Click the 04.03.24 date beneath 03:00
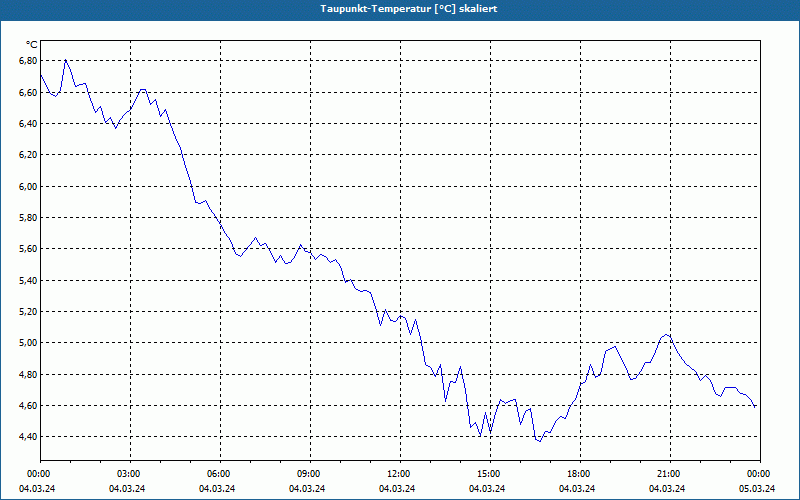 click(127, 488)
